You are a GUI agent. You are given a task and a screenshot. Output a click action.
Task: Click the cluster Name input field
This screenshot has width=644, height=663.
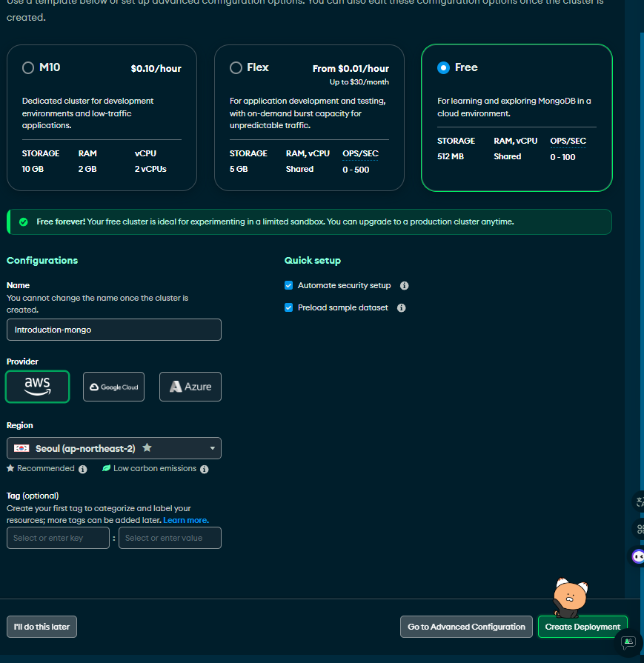tap(114, 330)
